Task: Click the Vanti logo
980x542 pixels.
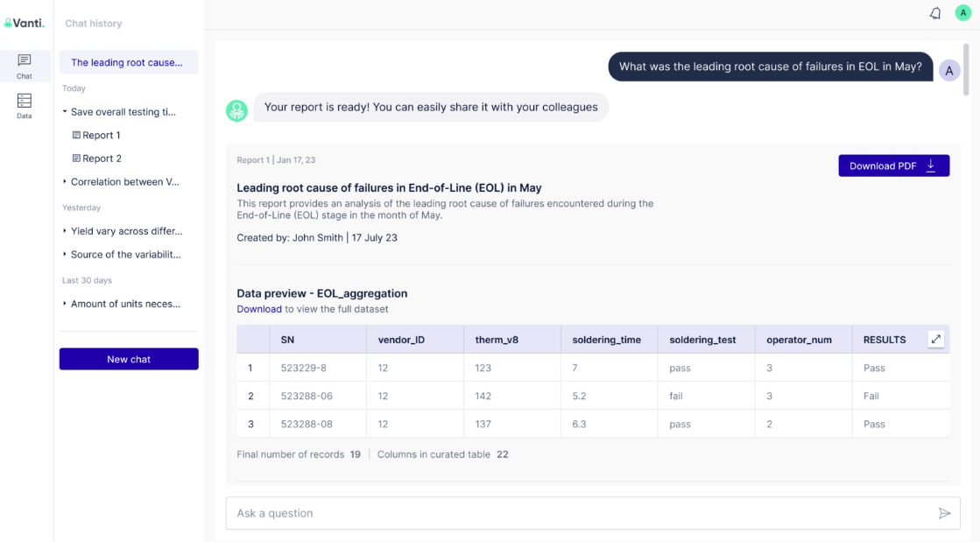Action: [x=25, y=23]
